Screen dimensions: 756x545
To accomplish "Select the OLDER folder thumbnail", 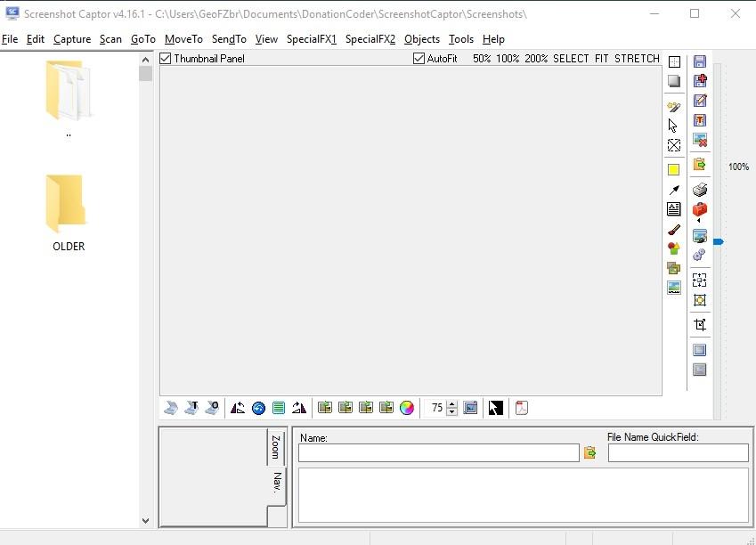I will coord(69,213).
